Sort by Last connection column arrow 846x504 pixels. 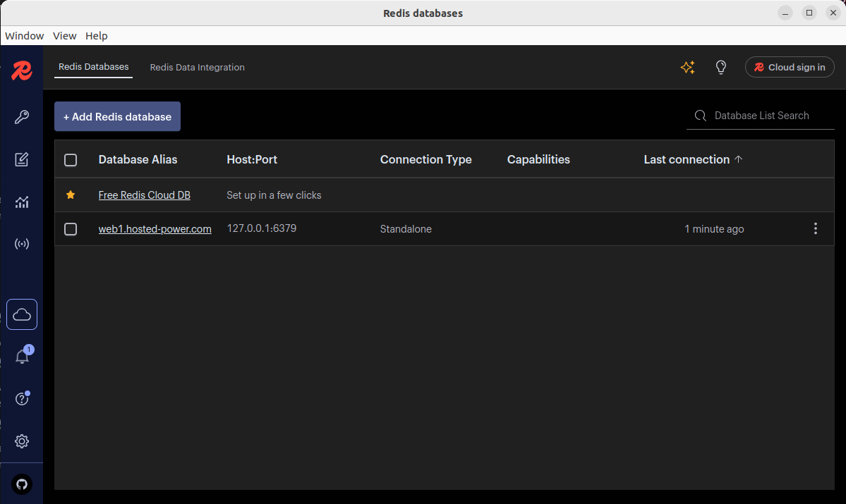point(739,159)
